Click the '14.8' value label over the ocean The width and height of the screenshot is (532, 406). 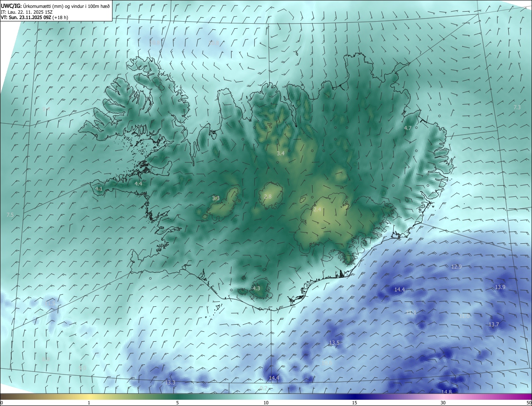click(446, 391)
